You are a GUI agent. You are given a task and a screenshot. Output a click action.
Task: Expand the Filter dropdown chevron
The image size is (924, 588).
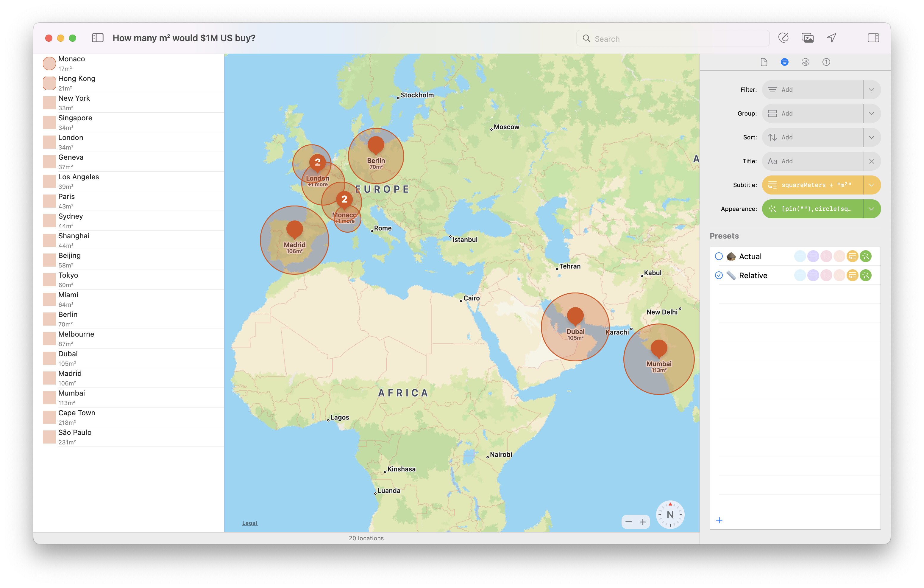(871, 89)
